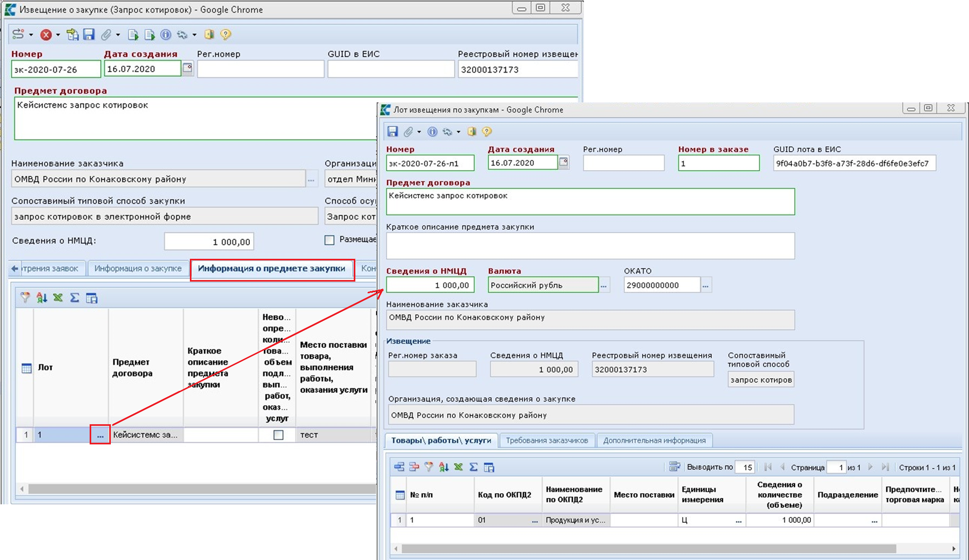Expand the paperclip dropdown in the Лот window
The image size is (969, 560).
pos(419,132)
